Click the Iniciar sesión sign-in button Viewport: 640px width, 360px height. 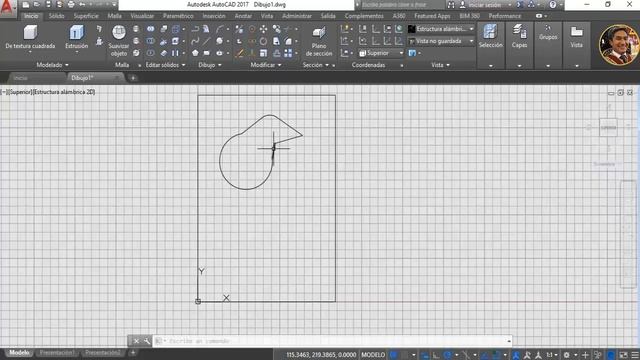point(485,4)
